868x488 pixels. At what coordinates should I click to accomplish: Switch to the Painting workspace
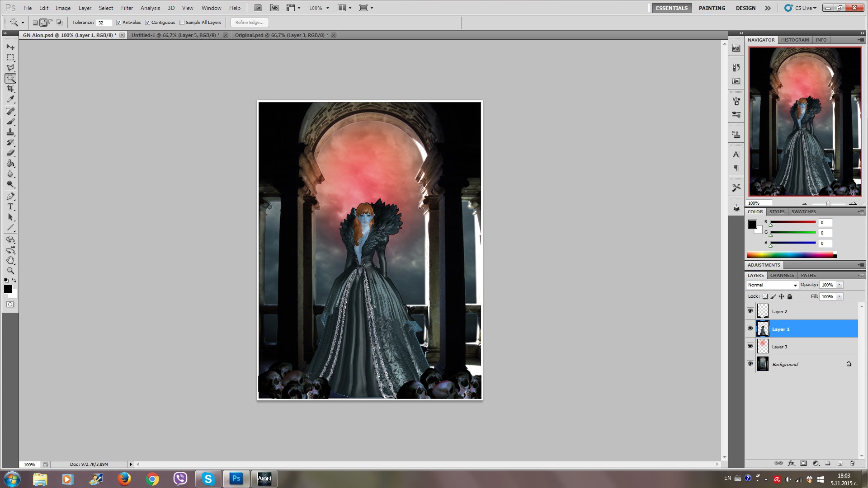pos(712,8)
